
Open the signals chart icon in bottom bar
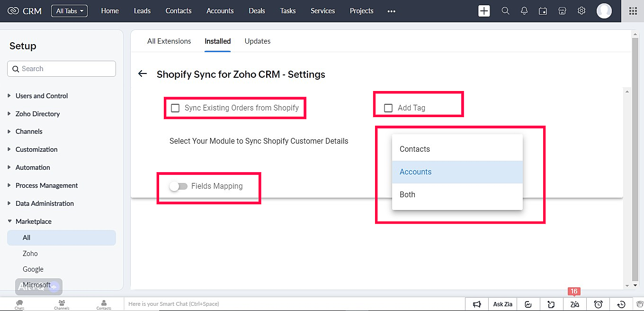click(528, 304)
